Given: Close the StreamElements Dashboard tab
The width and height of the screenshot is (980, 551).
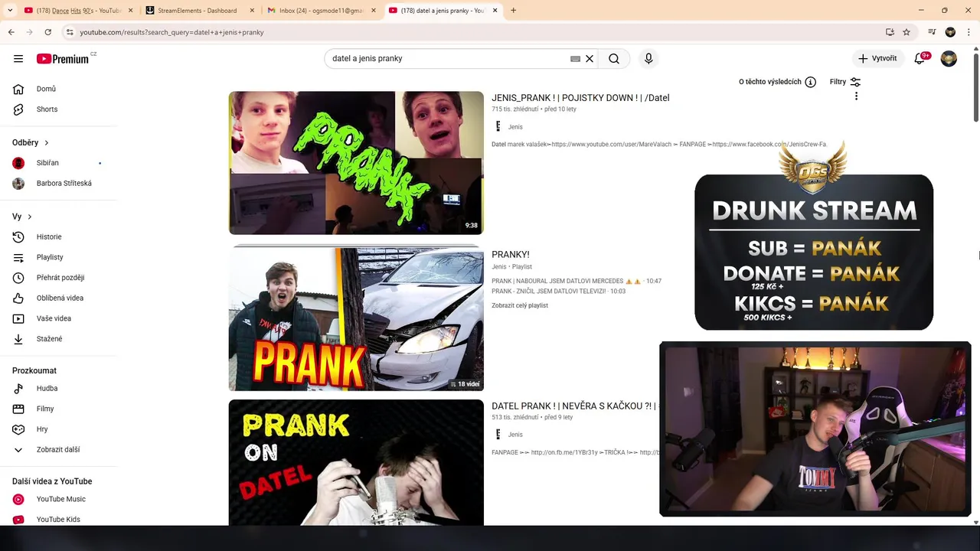Looking at the screenshot, I should (252, 11).
